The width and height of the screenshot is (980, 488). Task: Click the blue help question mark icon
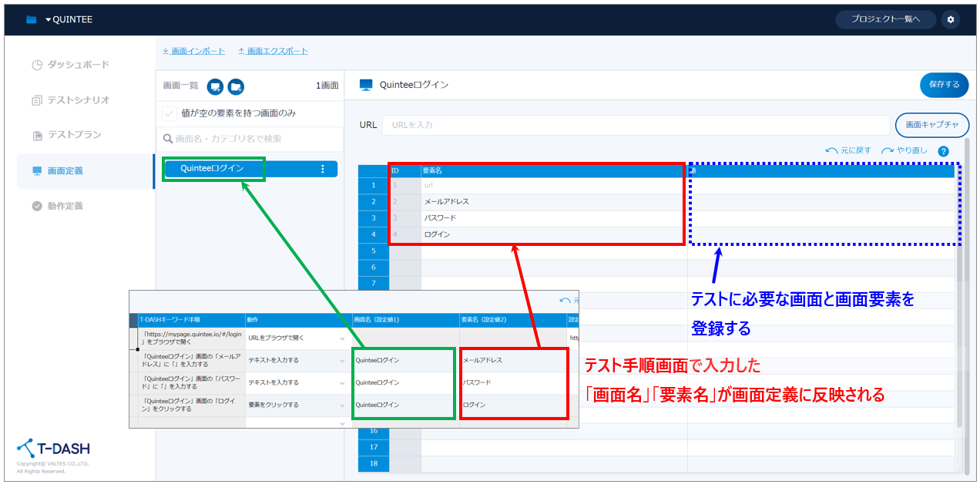(943, 151)
